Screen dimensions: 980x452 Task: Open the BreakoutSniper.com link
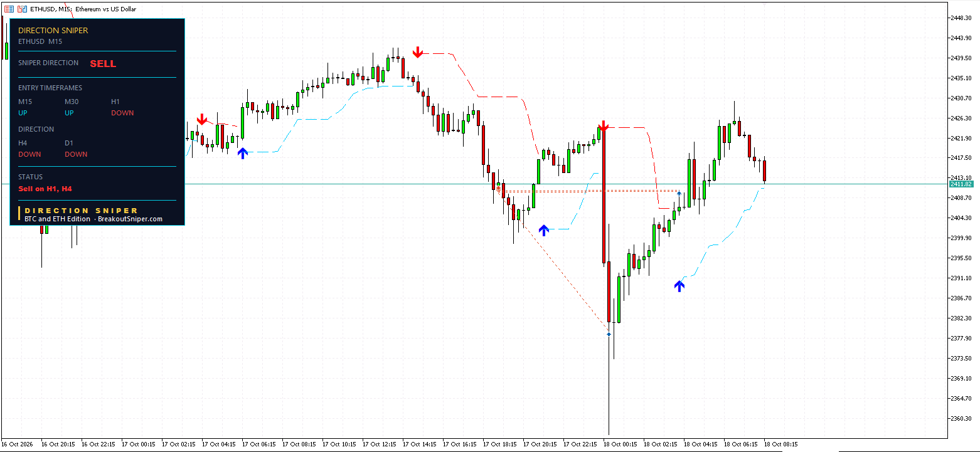pyautogui.click(x=130, y=219)
